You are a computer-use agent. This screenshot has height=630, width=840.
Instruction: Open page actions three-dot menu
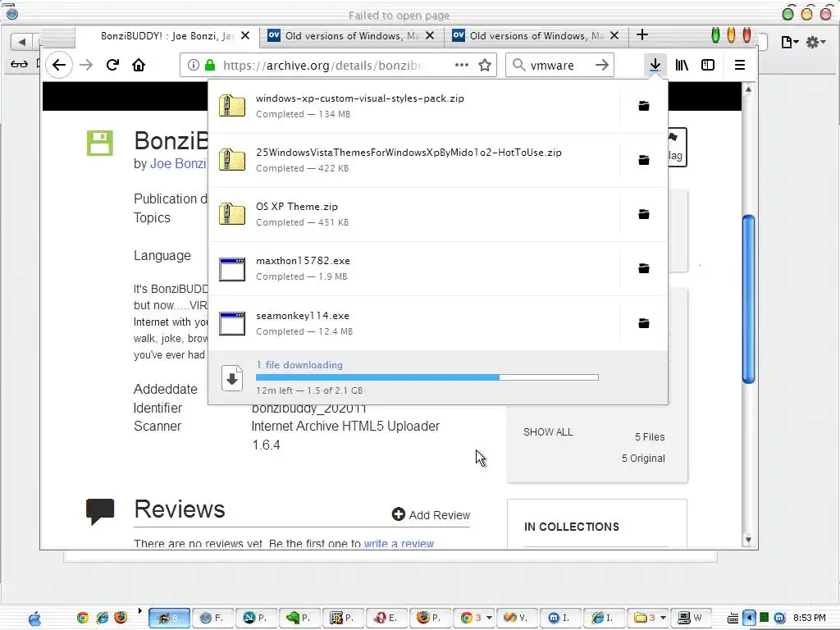tap(461, 66)
